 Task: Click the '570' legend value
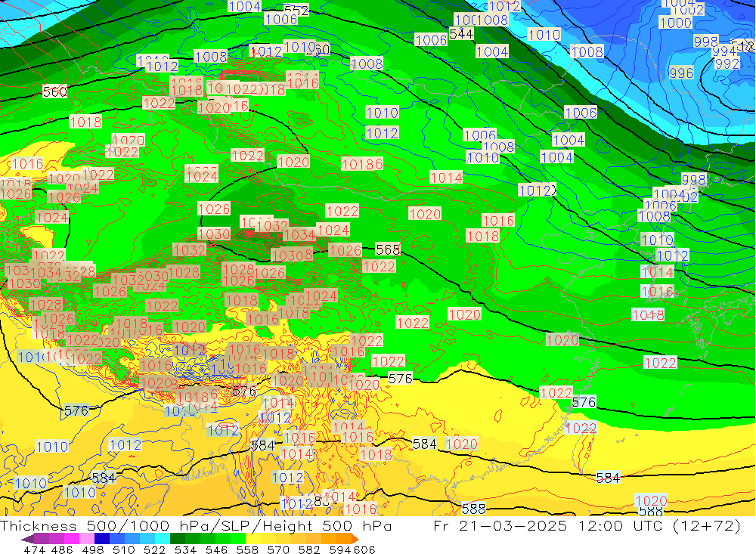coord(278,549)
